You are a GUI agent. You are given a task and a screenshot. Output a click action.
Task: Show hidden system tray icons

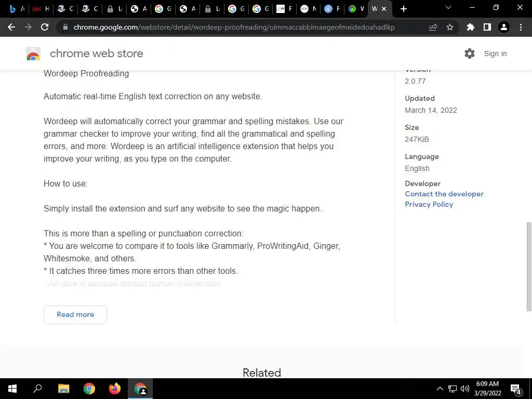pos(440,389)
